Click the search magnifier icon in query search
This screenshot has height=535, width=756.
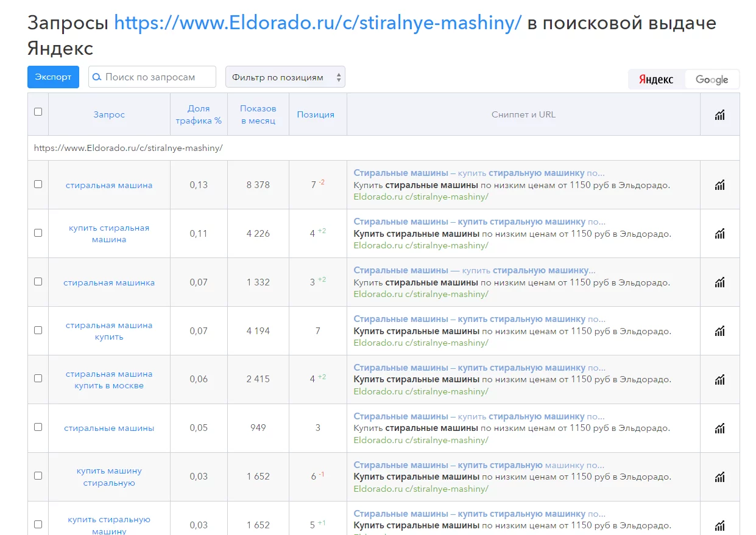[x=97, y=77]
